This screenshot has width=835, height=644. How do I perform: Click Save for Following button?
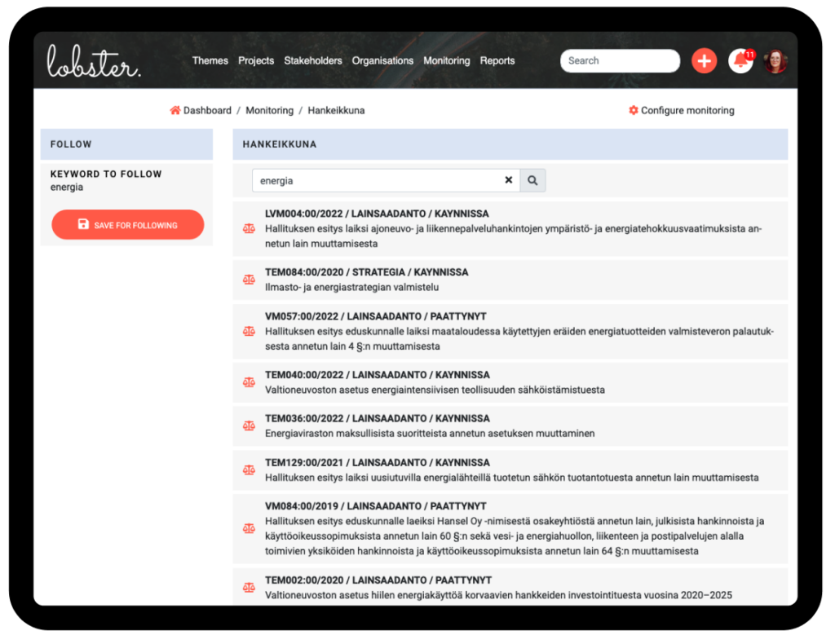pyautogui.click(x=128, y=225)
